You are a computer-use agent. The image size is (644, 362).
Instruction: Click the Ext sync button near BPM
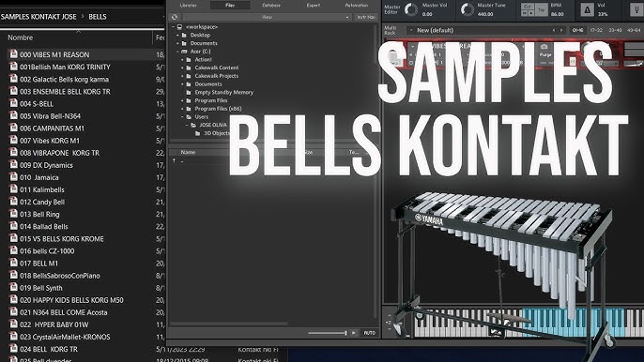click(x=528, y=7)
